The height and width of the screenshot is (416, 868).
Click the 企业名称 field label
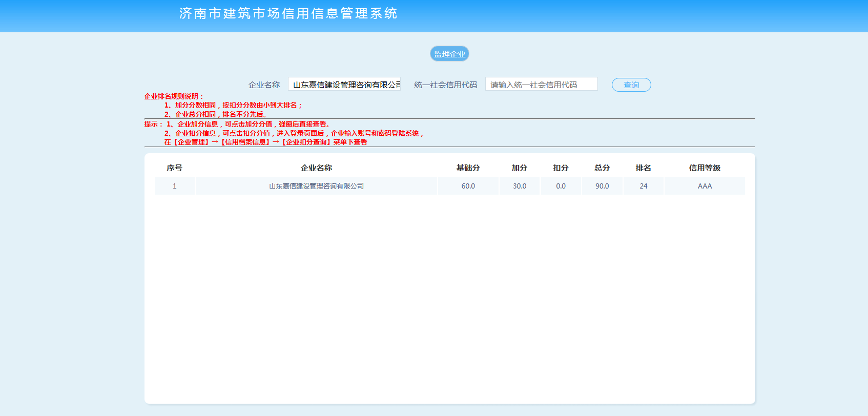pyautogui.click(x=264, y=85)
